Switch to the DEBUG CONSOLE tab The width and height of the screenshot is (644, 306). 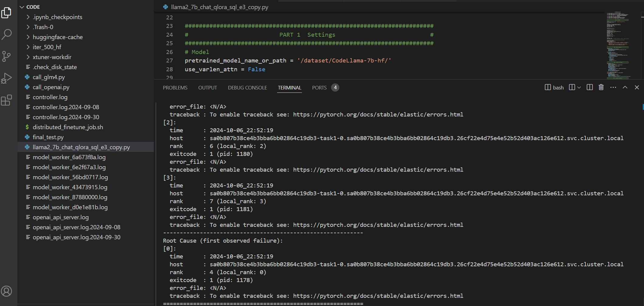coord(247,88)
